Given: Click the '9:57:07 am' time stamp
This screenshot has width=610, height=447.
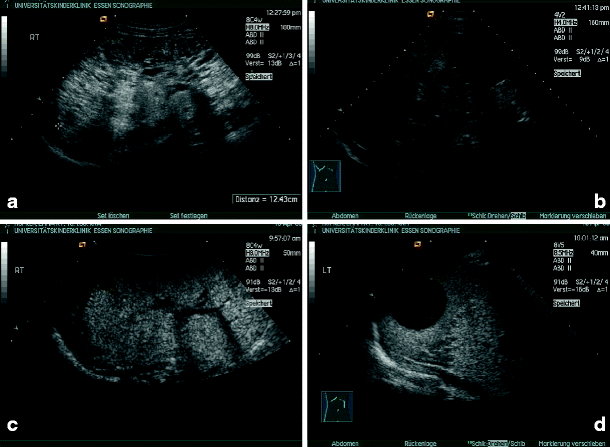Looking at the screenshot, I should pyautogui.click(x=285, y=238).
